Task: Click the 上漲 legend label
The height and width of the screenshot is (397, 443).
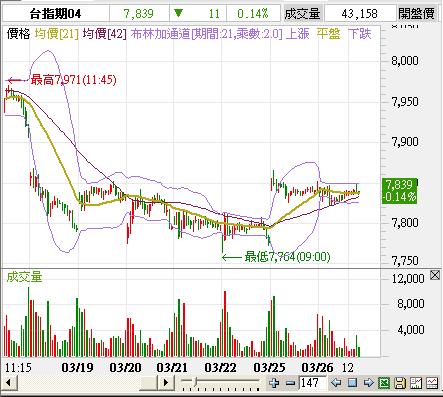Action: [298, 34]
